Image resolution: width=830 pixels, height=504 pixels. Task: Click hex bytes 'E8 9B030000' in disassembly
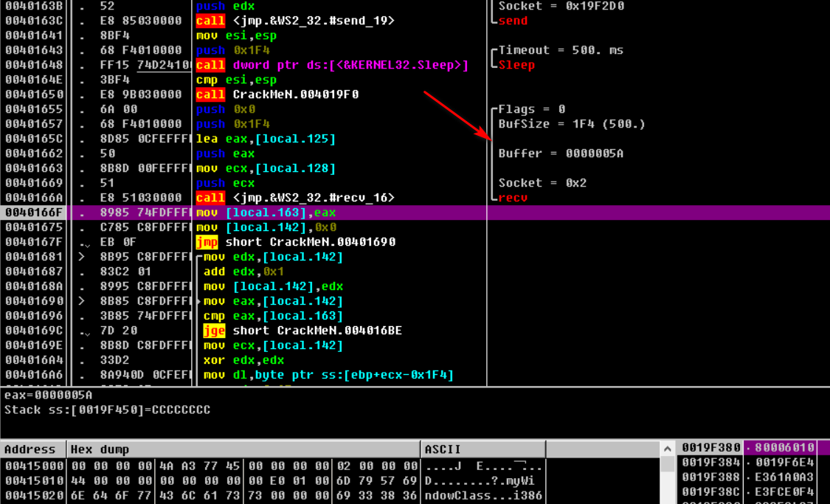(141, 94)
